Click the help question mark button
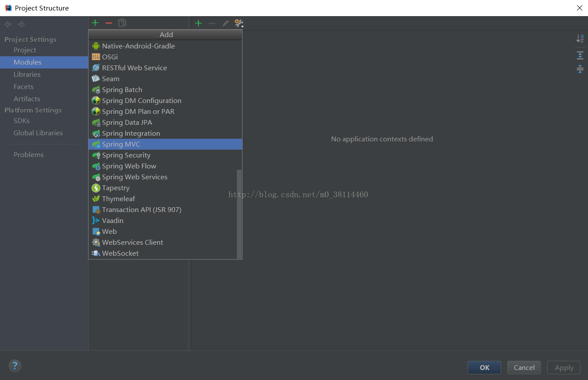588x380 pixels. pyautogui.click(x=15, y=366)
